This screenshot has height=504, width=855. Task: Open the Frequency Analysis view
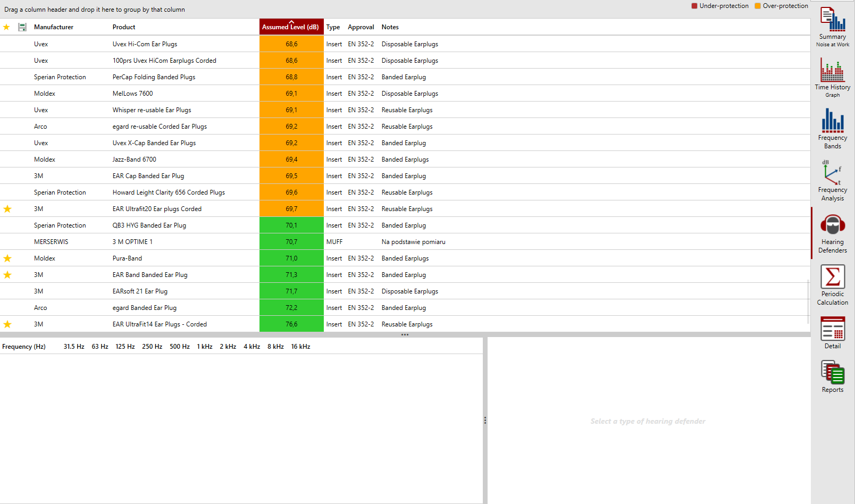click(833, 181)
